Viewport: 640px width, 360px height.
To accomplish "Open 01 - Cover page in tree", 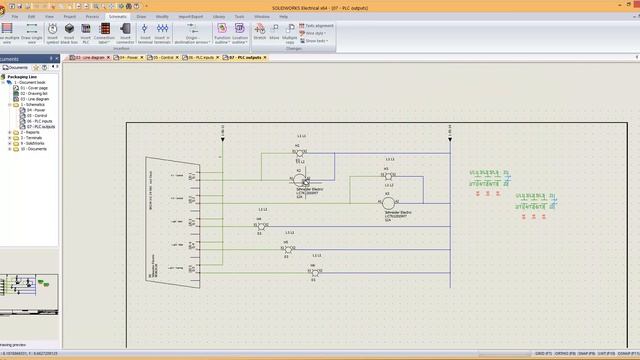I will click(x=34, y=88).
